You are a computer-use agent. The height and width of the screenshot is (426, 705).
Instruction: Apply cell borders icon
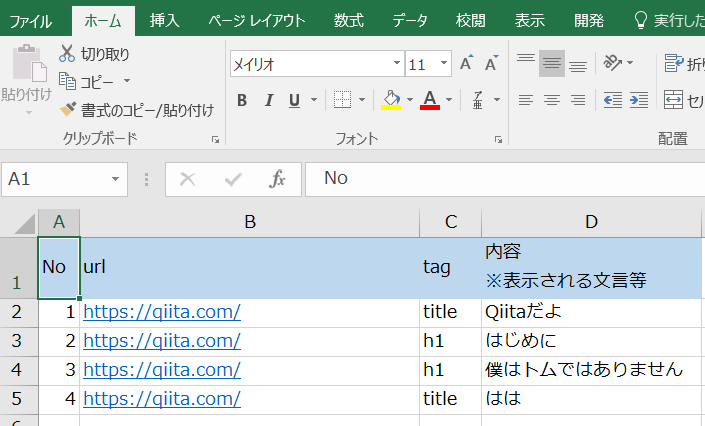[343, 100]
